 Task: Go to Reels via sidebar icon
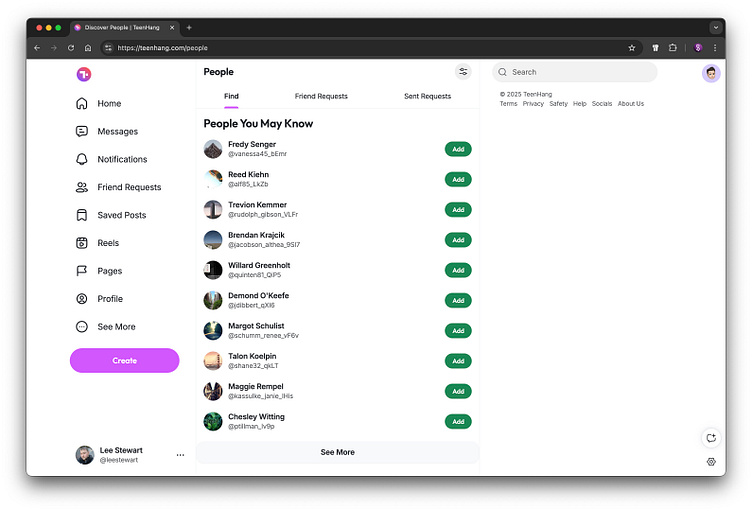pyautogui.click(x=82, y=243)
